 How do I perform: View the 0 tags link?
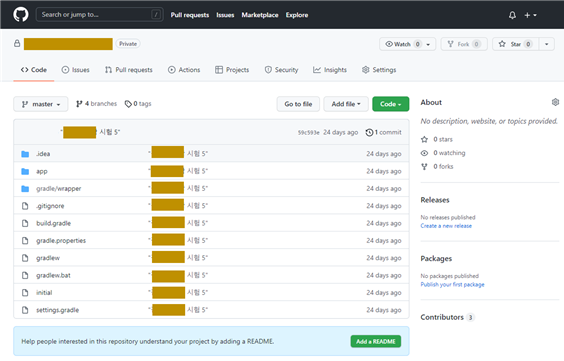click(138, 104)
